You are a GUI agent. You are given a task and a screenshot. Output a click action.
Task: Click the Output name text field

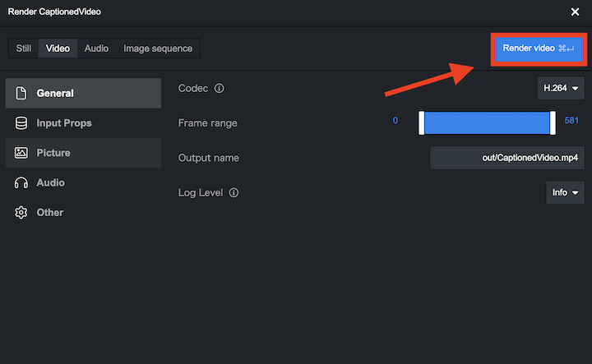[x=506, y=158]
